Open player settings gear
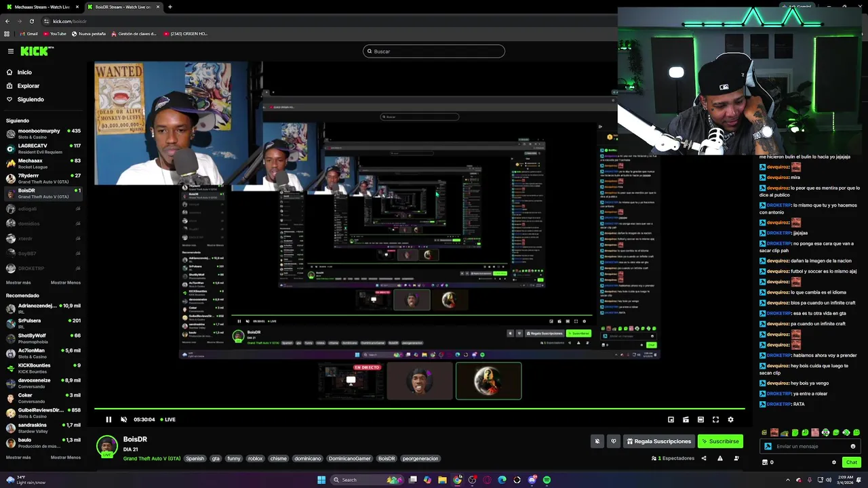The height and width of the screenshot is (488, 868). (x=730, y=420)
